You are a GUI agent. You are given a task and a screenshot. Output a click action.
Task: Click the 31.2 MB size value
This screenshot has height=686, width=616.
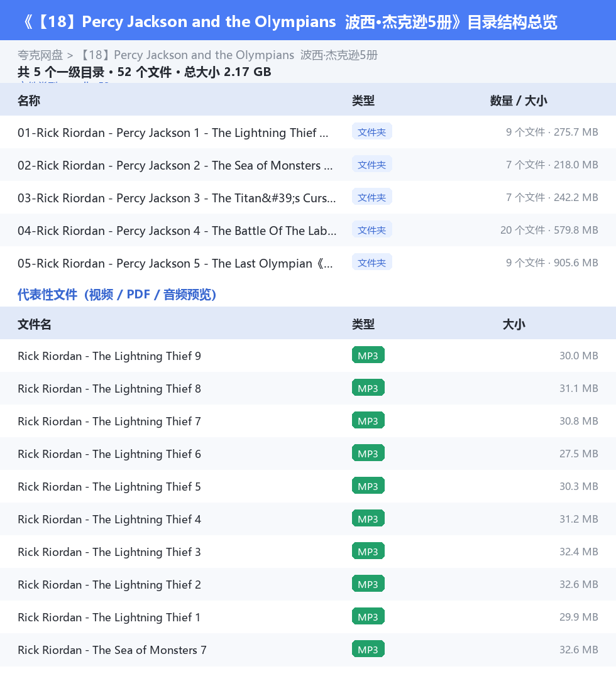point(579,519)
